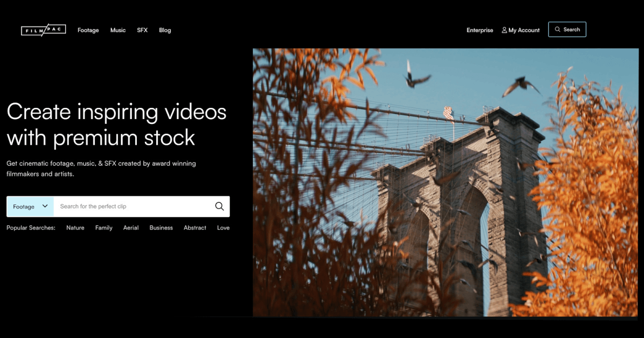Click the My Account person icon

click(x=504, y=30)
